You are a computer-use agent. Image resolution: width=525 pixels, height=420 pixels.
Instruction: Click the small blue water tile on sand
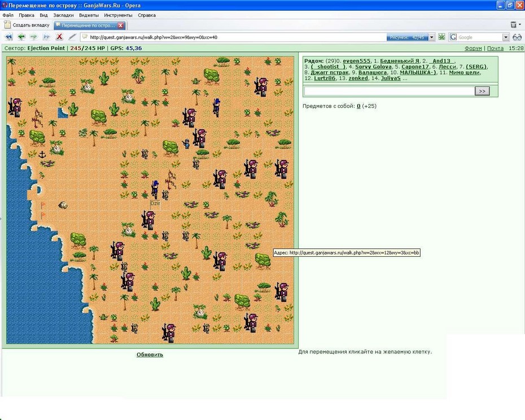(62, 113)
